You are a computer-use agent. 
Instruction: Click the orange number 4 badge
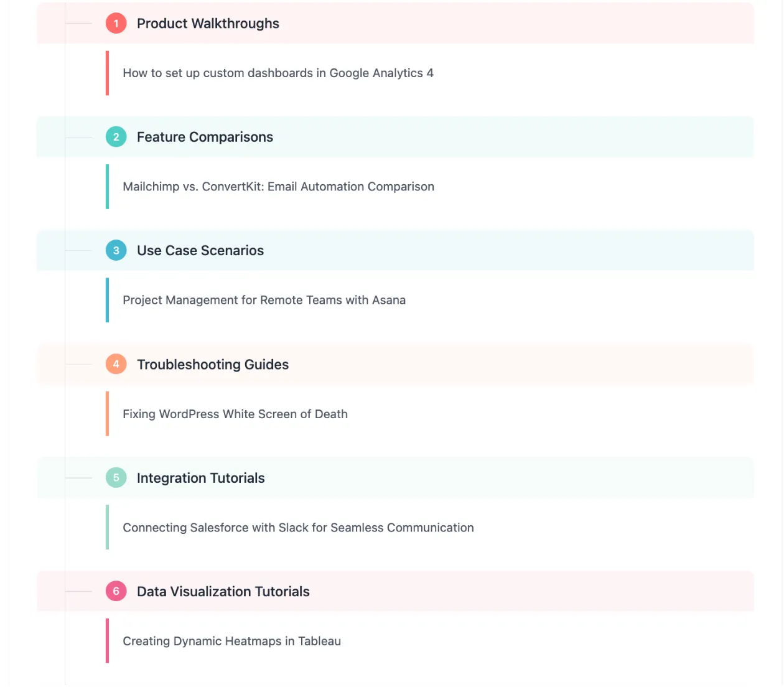point(116,364)
